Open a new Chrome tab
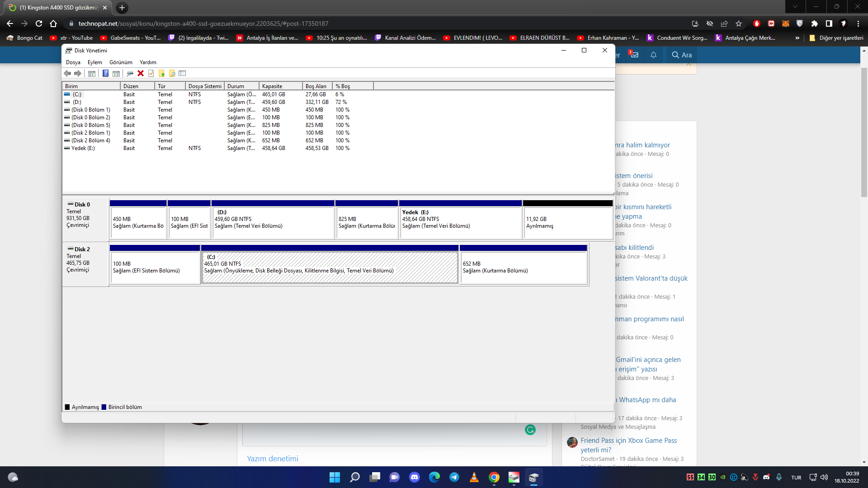Viewport: 868px width, 488px height. (122, 8)
